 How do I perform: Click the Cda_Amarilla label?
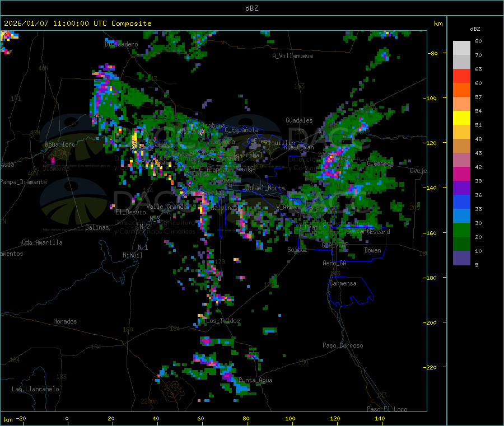tap(42, 242)
